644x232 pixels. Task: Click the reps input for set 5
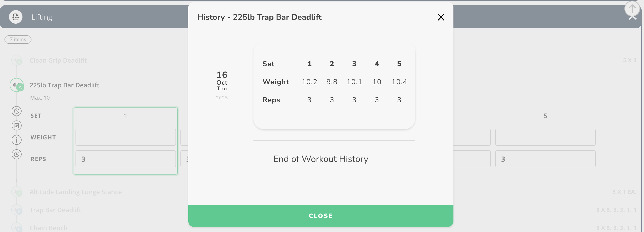tap(545, 159)
